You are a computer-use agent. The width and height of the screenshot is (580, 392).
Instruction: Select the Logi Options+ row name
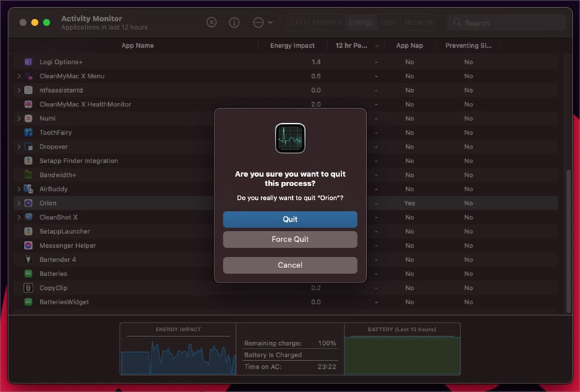pyautogui.click(x=61, y=62)
